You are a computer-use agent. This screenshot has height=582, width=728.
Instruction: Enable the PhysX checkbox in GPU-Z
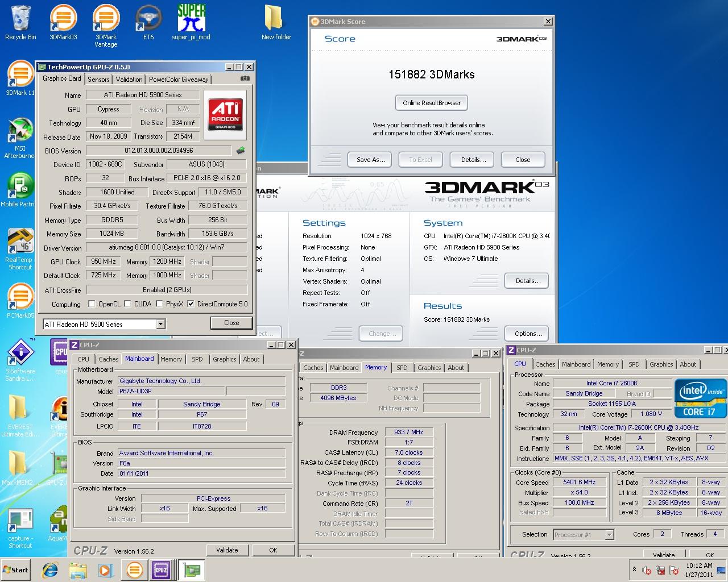[159, 304]
